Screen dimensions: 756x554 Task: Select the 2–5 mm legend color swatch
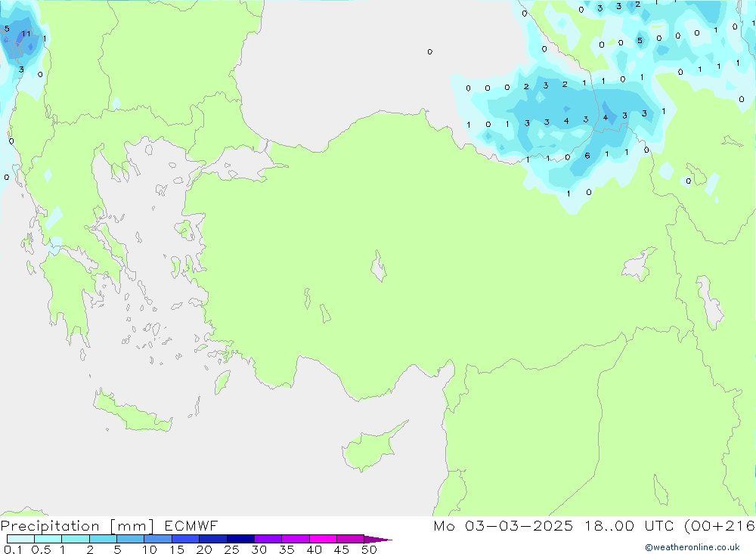pyautogui.click(x=103, y=539)
